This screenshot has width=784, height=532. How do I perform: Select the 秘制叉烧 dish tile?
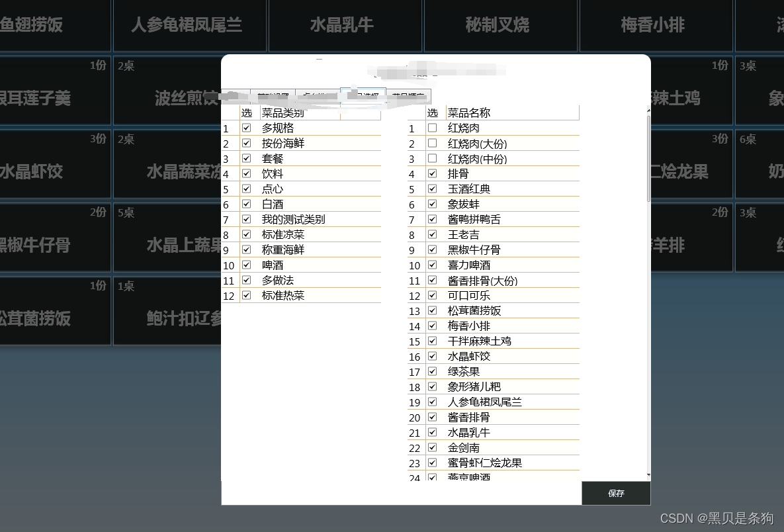(500, 25)
